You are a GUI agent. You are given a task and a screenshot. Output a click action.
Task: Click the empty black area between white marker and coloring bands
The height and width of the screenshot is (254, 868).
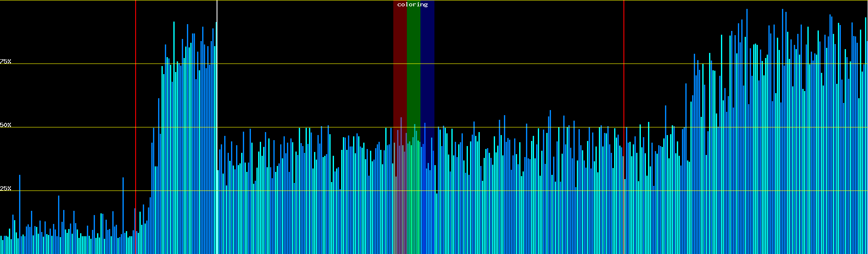[305, 63]
